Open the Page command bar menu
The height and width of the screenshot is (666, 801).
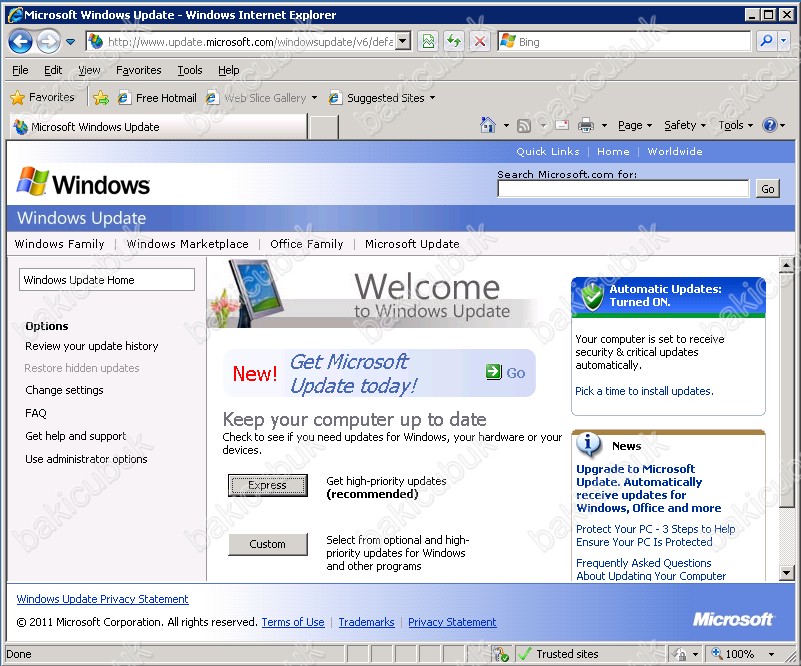click(x=634, y=125)
